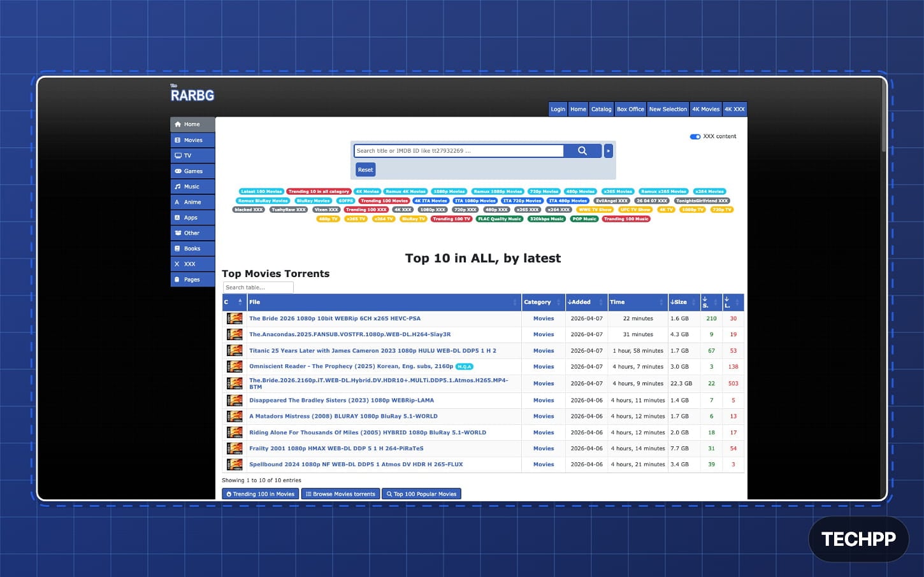Open New Selection in the top navigation
Viewport: 924px width, 577px height.
[668, 109]
